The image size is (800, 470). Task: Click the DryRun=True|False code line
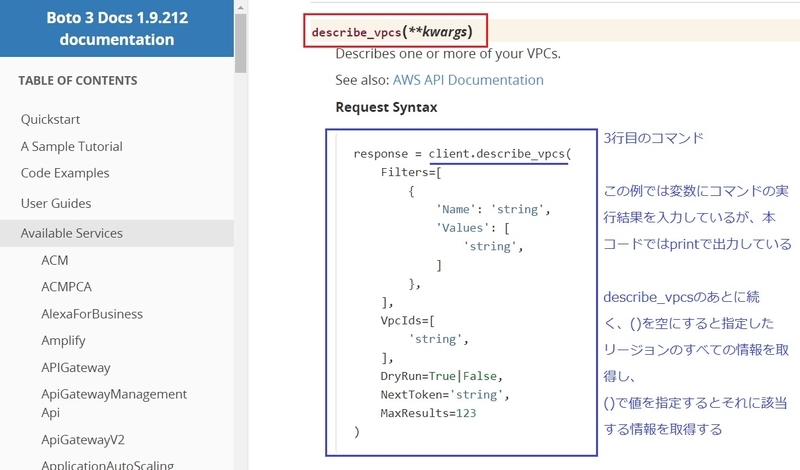click(x=441, y=376)
